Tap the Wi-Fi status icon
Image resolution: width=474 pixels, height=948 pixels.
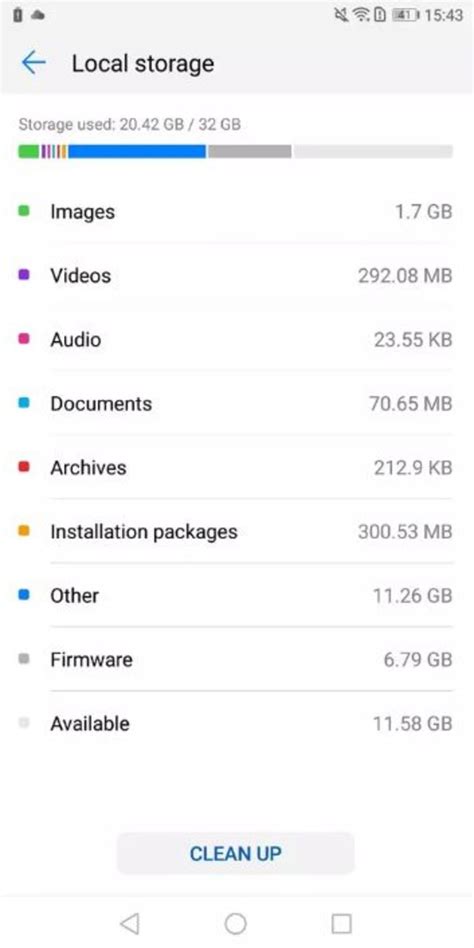pyautogui.click(x=362, y=15)
